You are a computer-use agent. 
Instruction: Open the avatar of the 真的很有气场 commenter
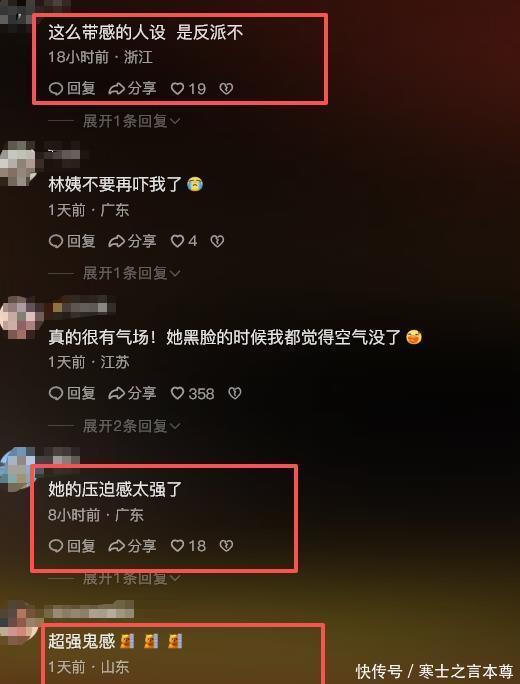20,316
